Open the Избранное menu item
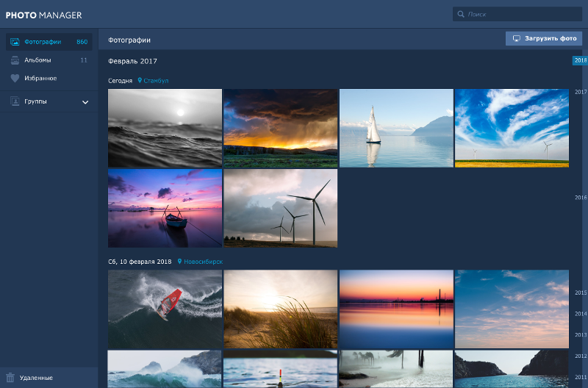Image resolution: width=588 pixels, height=388 pixels. 40,78
